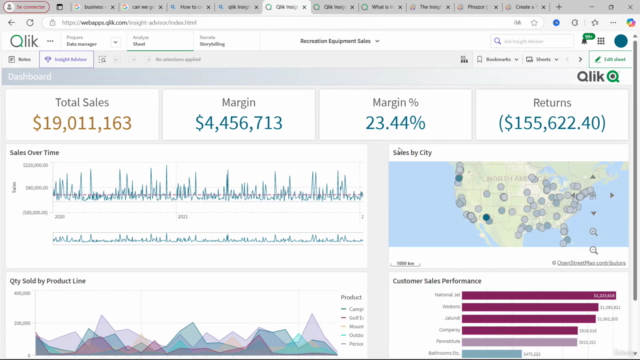The width and height of the screenshot is (640, 360).
Task: Pan the Sales by City map up
Action: point(593,177)
